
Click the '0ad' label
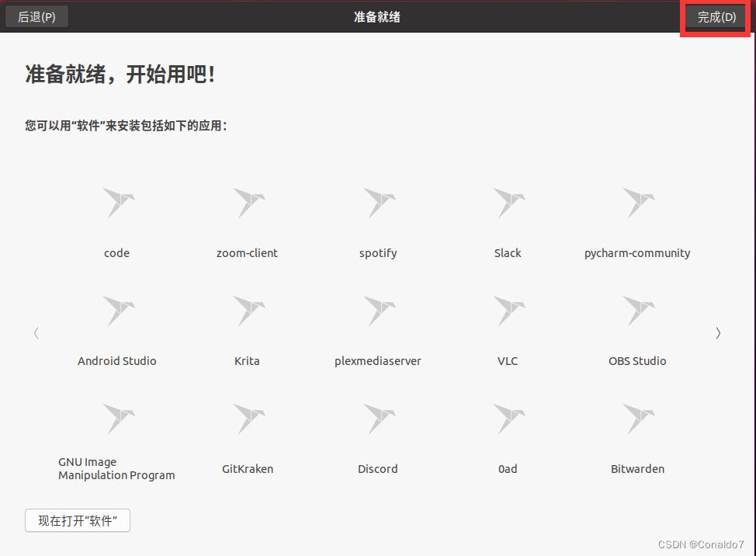tap(508, 469)
